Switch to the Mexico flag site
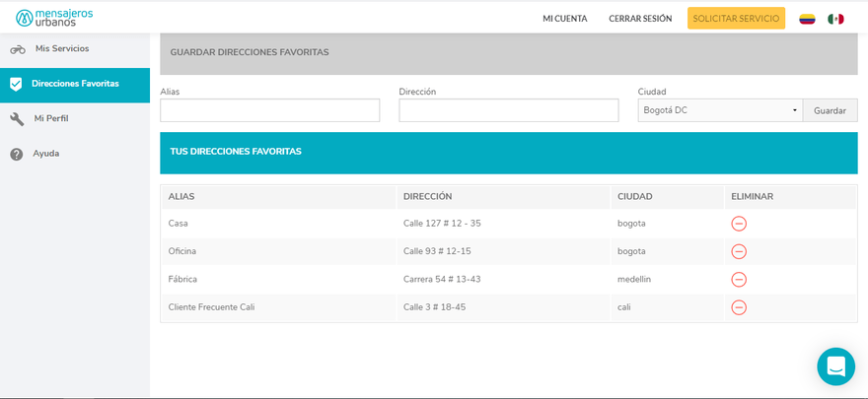 pos(835,19)
